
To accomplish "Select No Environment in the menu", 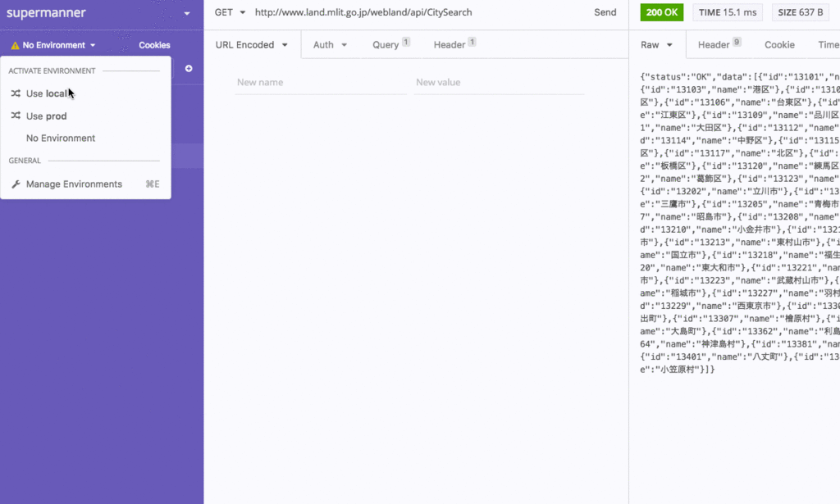I will [85, 138].
